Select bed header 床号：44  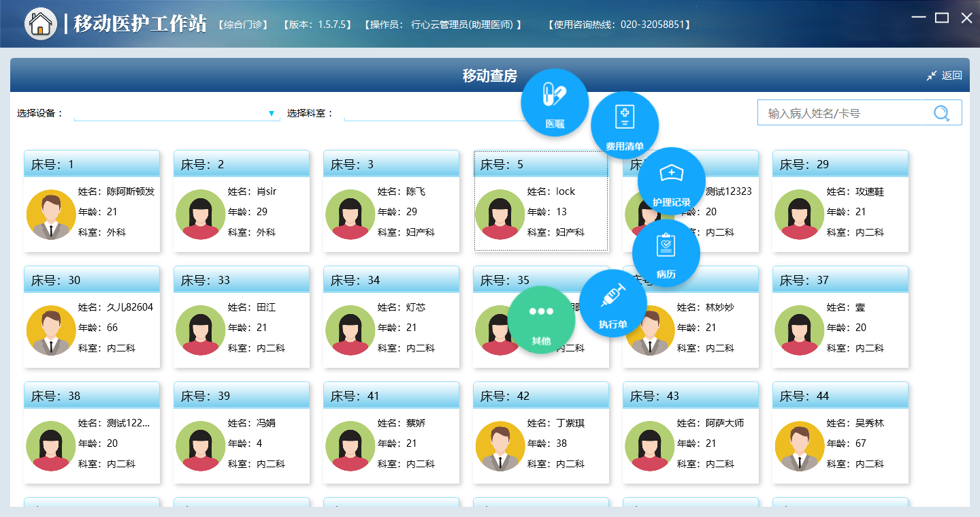coord(840,395)
